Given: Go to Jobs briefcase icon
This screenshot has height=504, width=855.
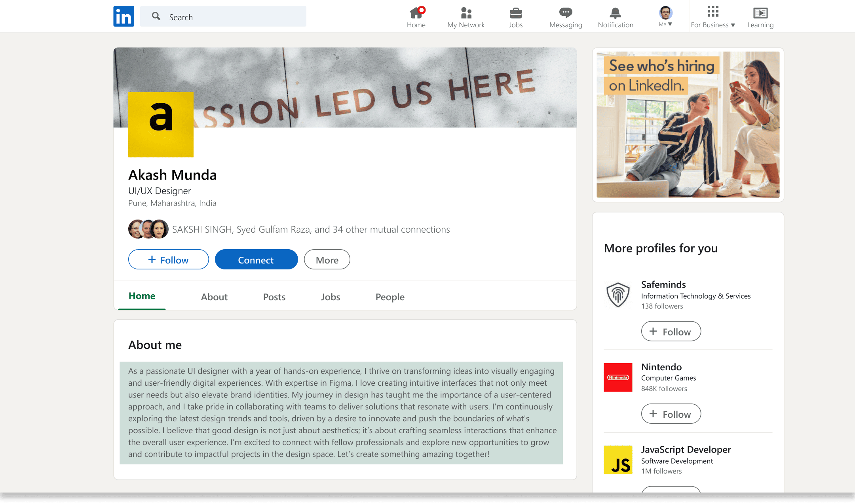Looking at the screenshot, I should (x=515, y=13).
